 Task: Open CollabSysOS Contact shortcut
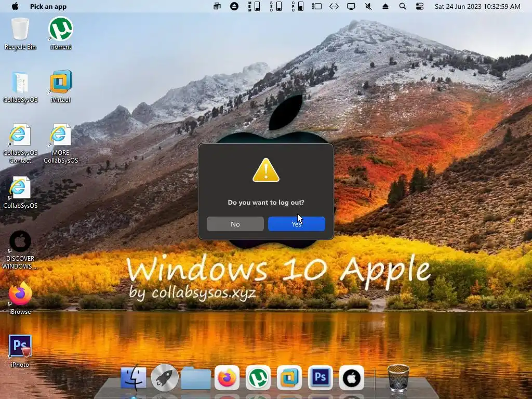tap(20, 143)
